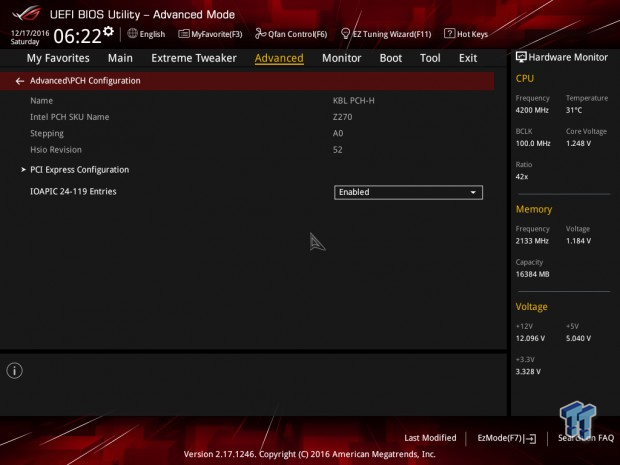Click the MyFavorite list icon

184,34
